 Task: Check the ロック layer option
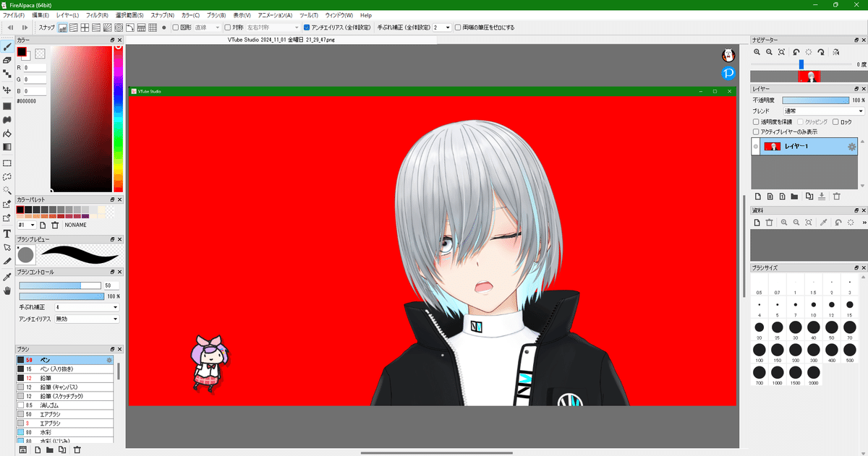[836, 122]
